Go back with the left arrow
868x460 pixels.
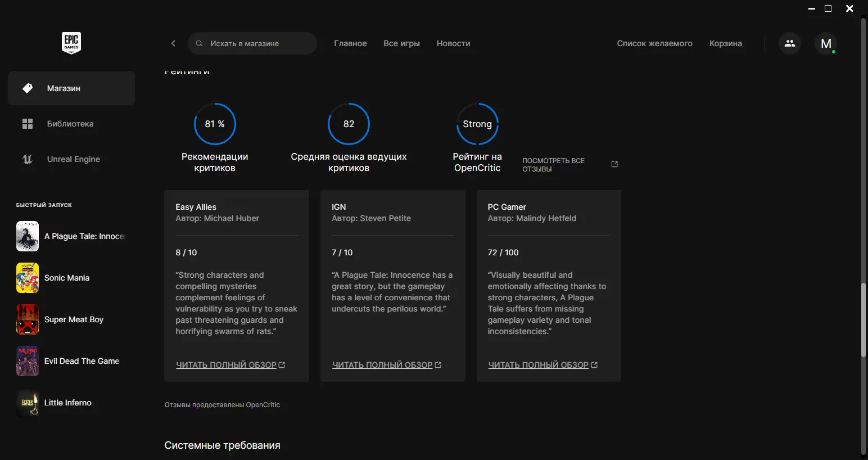pos(173,43)
